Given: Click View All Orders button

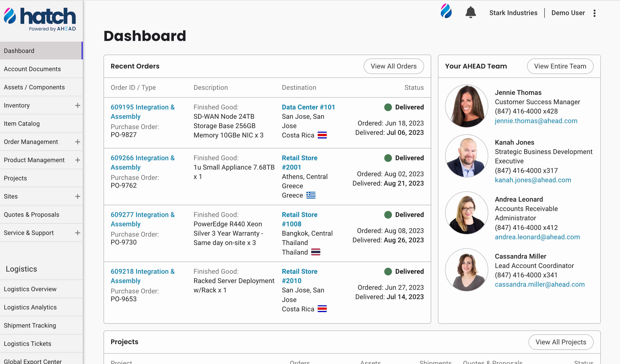Looking at the screenshot, I should point(393,66).
